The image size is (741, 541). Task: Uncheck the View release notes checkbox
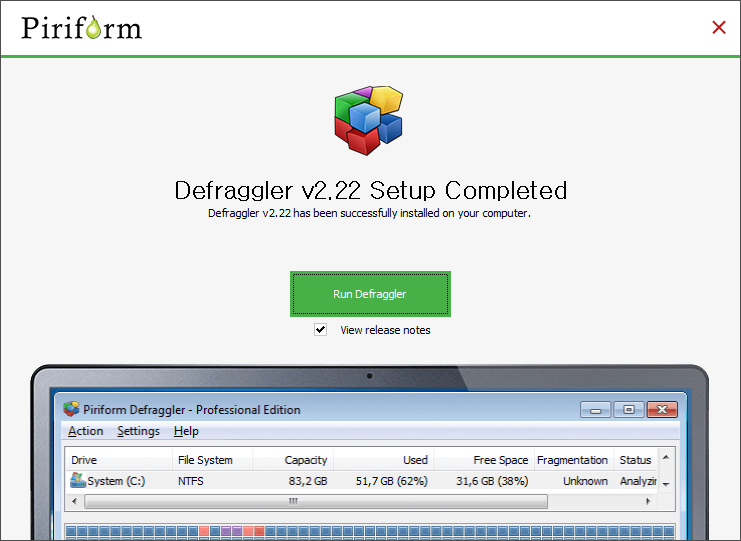(320, 329)
